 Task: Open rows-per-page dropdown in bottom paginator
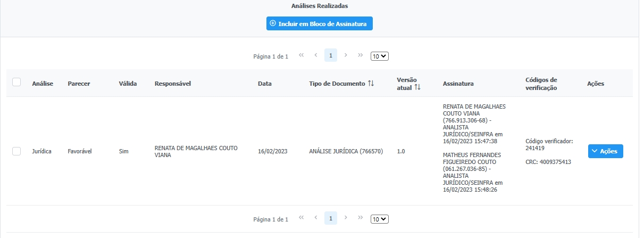pos(380,219)
